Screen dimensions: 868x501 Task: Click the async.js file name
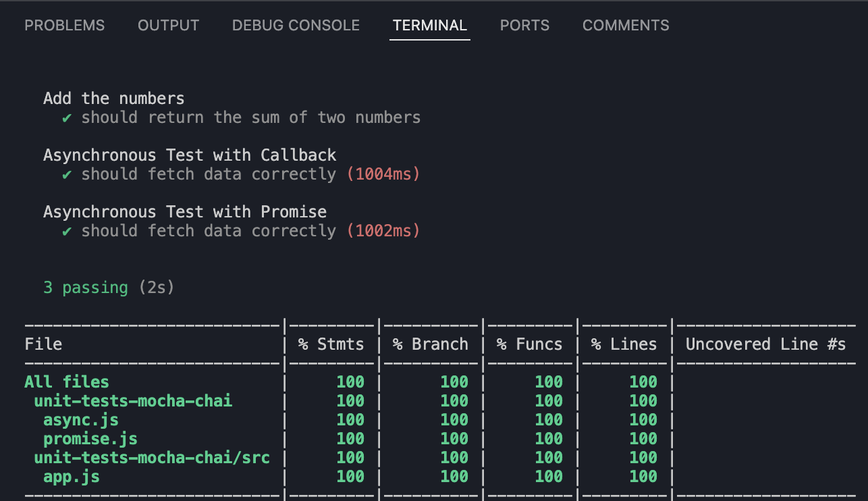(x=81, y=420)
